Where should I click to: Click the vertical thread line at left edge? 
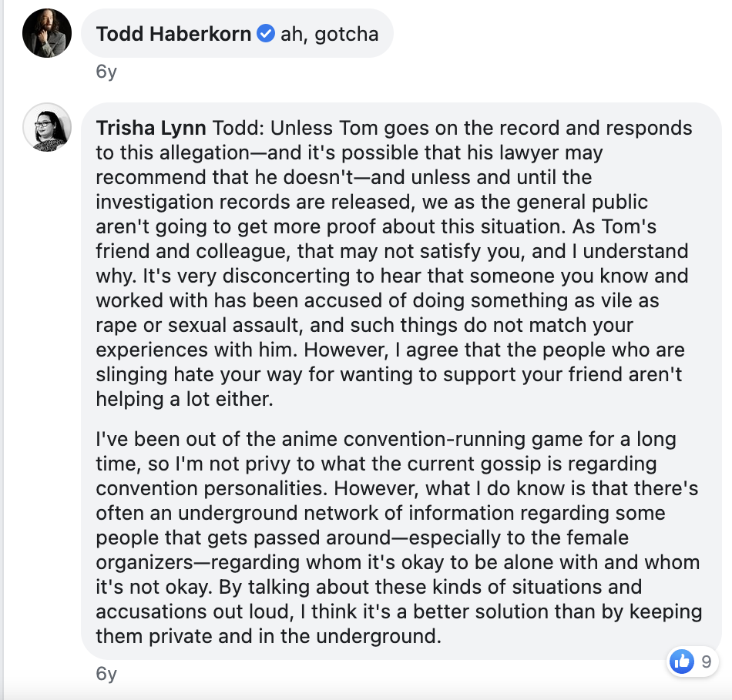coord(2,350)
